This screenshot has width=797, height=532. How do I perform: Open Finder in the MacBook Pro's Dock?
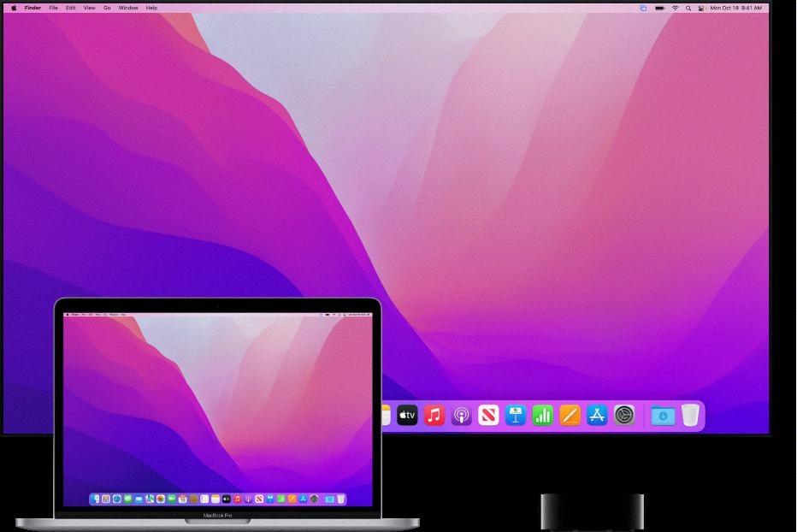[x=95, y=499]
